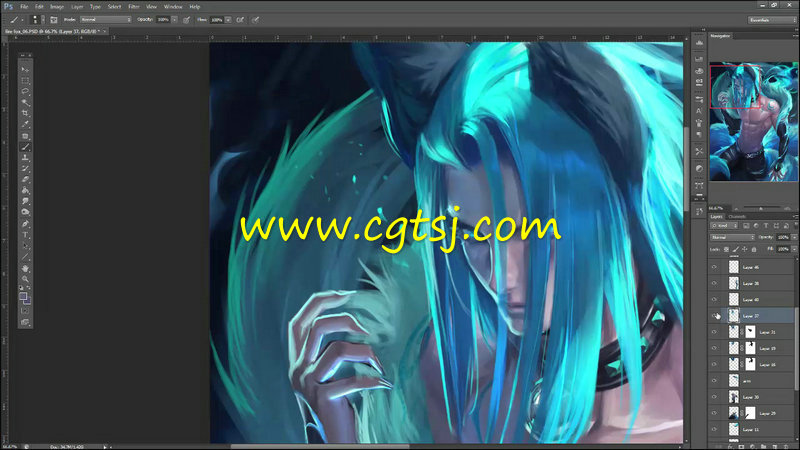Select the Move tool
The image size is (800, 450).
tap(25, 69)
